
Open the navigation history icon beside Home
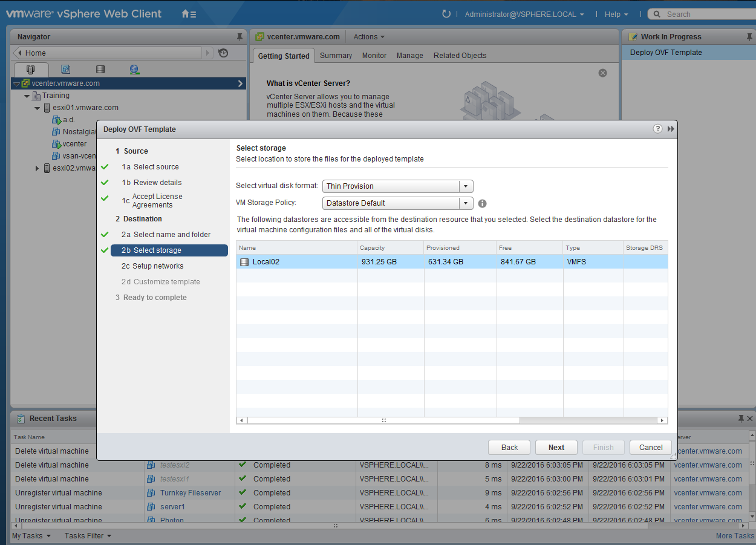point(223,53)
